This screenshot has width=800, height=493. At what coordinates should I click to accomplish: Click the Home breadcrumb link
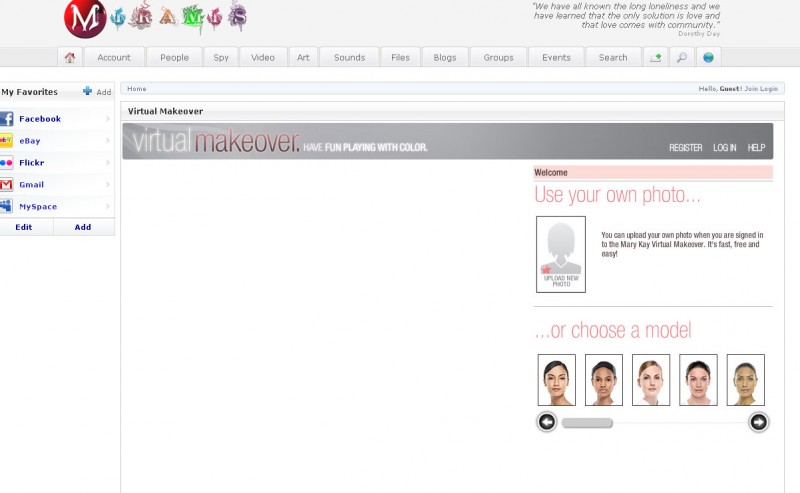[137, 89]
